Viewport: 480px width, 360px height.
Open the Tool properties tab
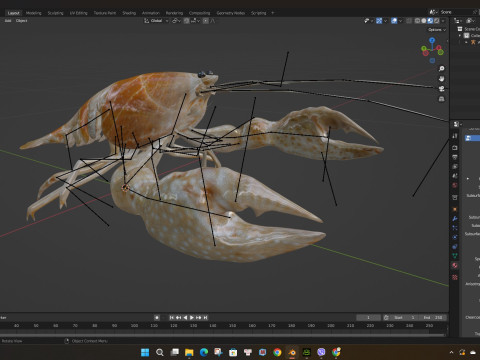pos(455,136)
